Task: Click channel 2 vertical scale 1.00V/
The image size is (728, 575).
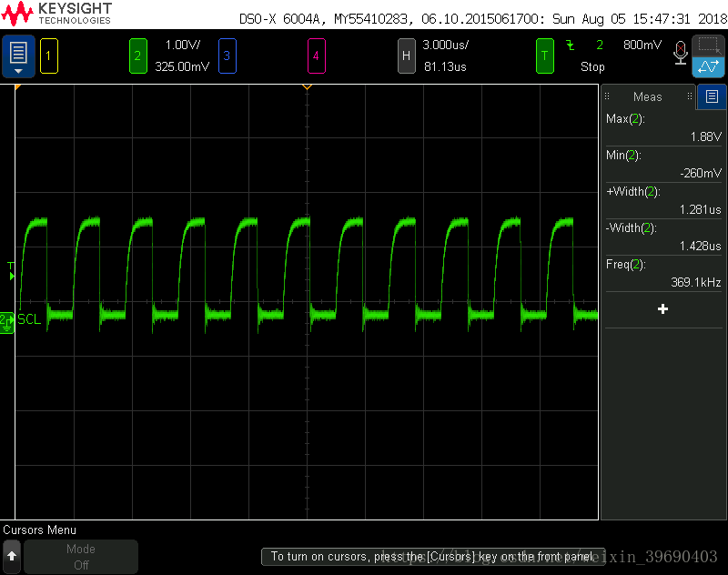Action: (x=183, y=45)
